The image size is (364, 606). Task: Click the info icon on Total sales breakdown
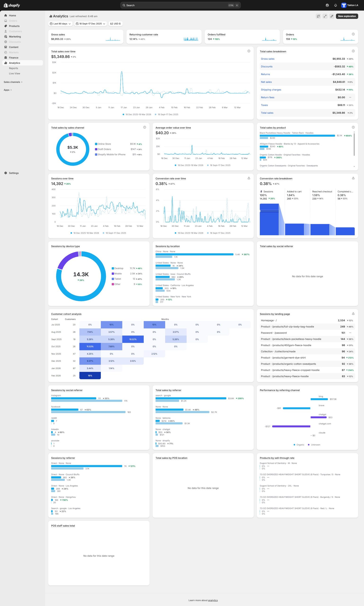coord(353,51)
